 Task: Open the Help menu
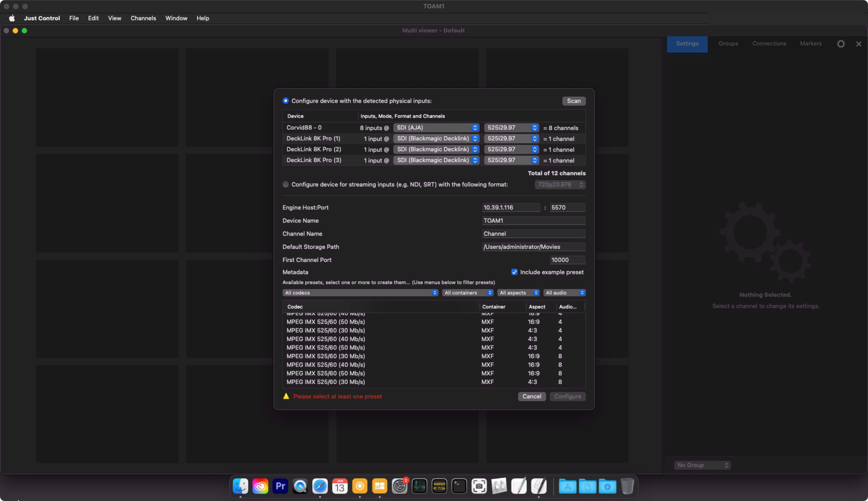point(203,18)
